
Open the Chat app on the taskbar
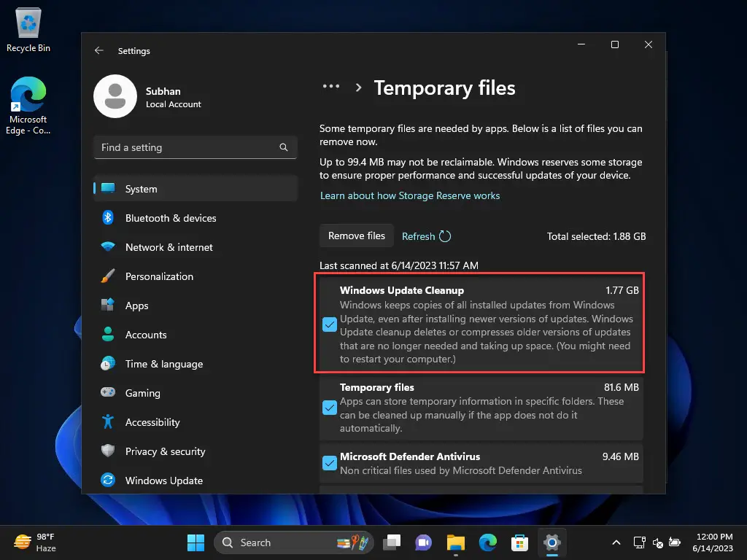click(423, 542)
